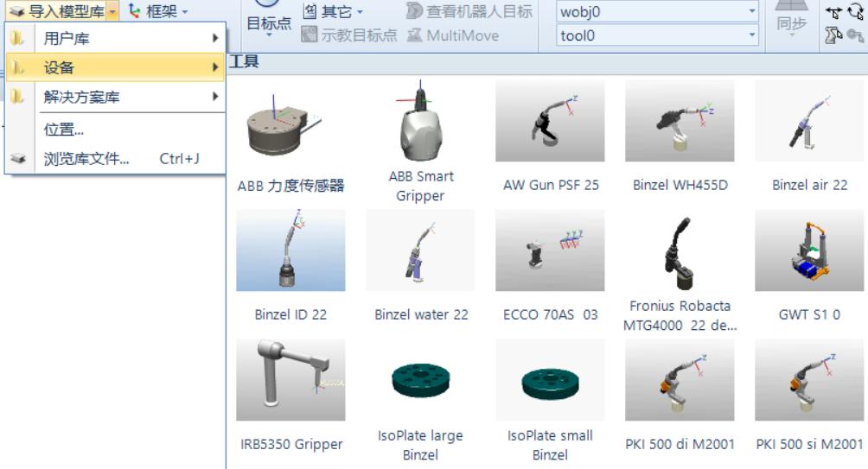868x469 pixels.
Task: Select the Binzel water 22 thumbnail
Action: tap(421, 250)
